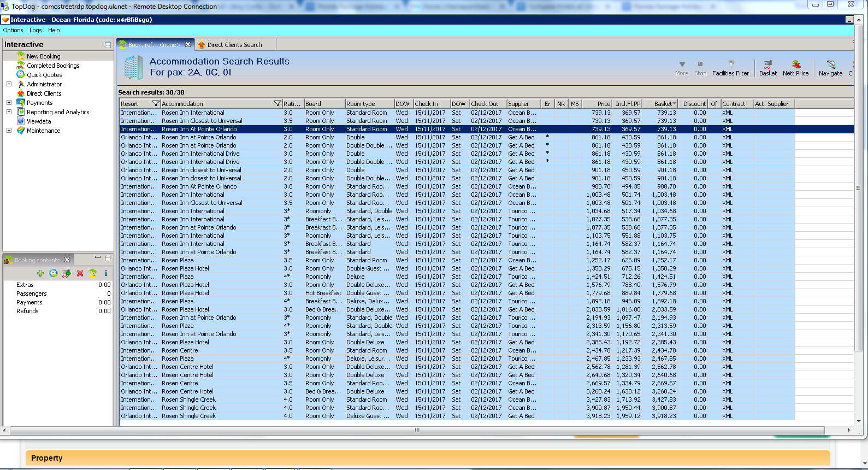Click Extras in Booking contents
868x470 pixels.
coord(25,285)
